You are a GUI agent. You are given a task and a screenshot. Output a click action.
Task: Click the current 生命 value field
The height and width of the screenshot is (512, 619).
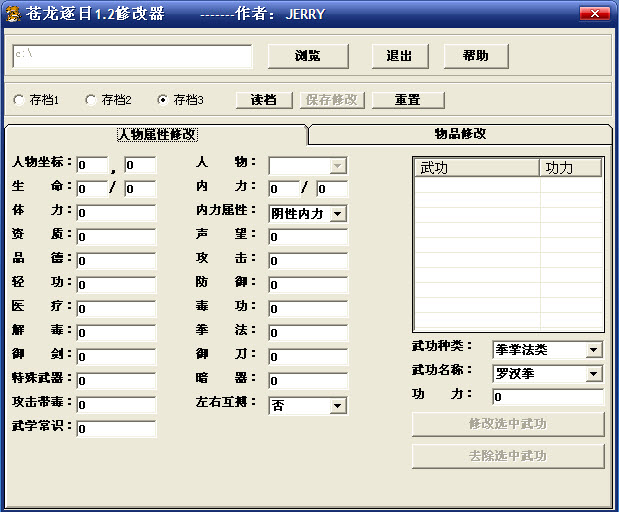(x=92, y=189)
